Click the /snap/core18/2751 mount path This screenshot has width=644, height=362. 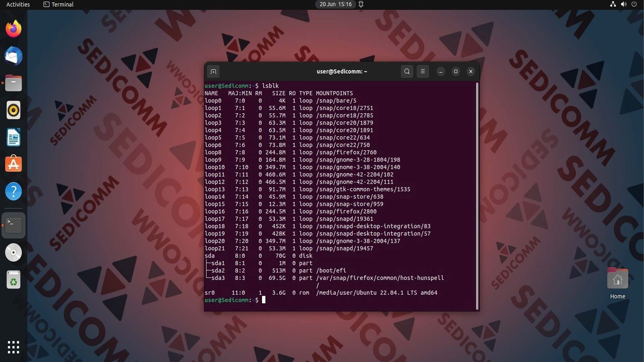coord(344,108)
